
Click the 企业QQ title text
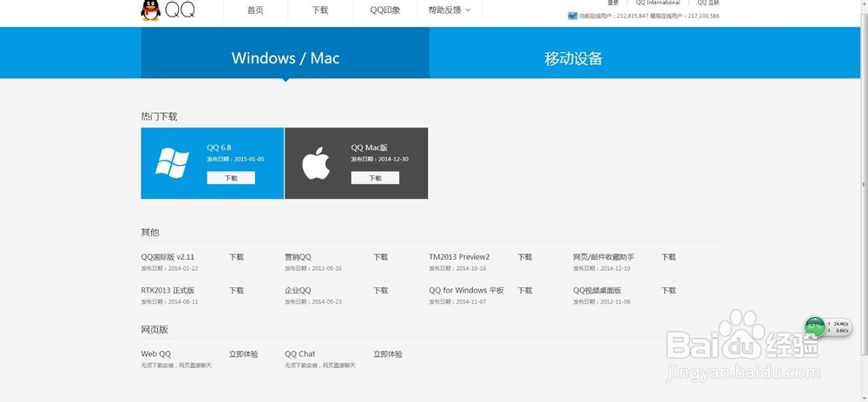click(298, 290)
